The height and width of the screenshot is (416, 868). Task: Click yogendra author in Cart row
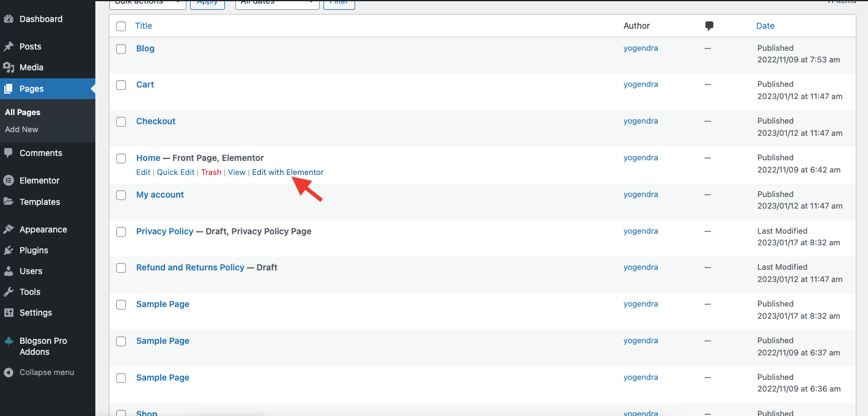tap(641, 84)
